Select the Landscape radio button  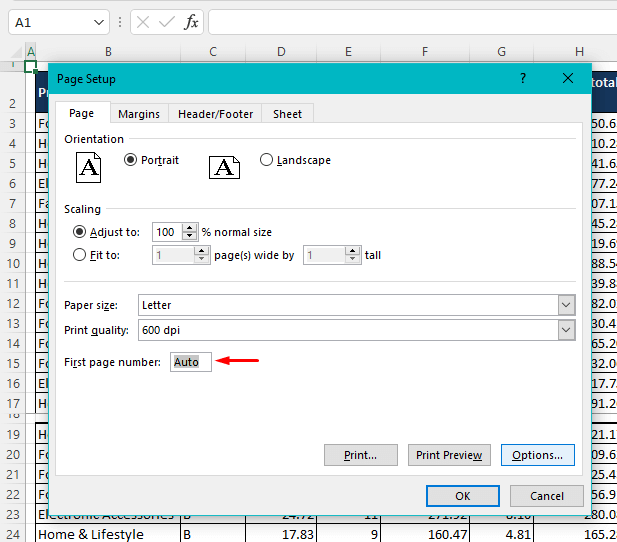pyautogui.click(x=266, y=160)
